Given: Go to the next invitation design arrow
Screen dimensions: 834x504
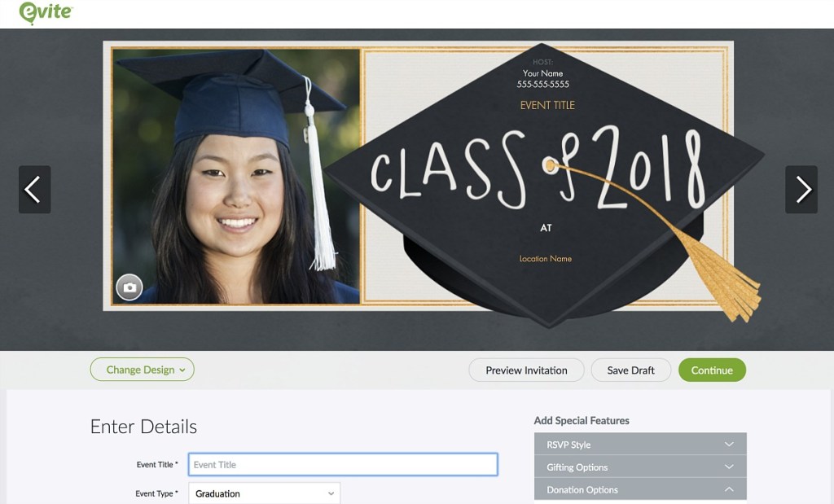Looking at the screenshot, I should [801, 190].
